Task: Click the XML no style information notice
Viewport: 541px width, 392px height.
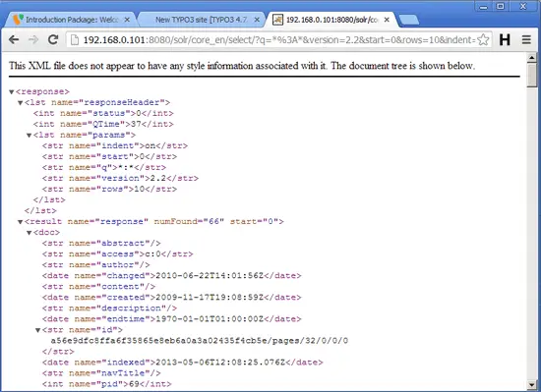Action: click(x=242, y=66)
